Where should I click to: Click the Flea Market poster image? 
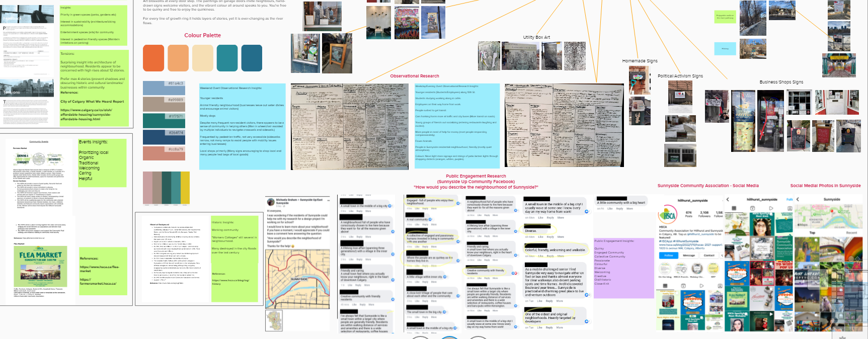(x=40, y=266)
